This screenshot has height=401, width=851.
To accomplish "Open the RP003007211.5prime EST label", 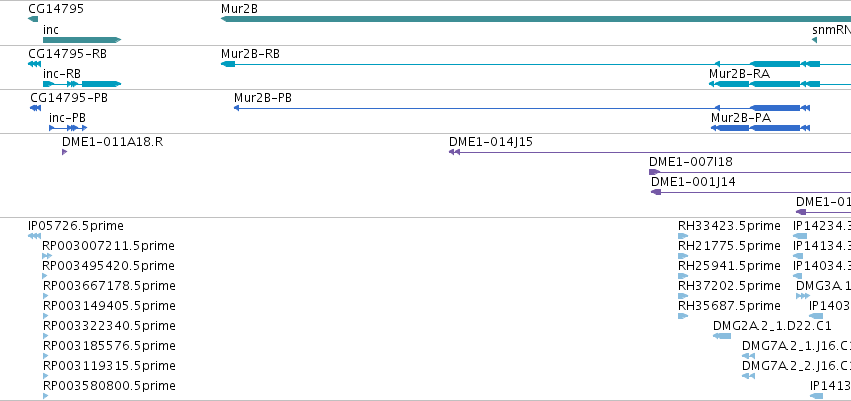I will [109, 246].
